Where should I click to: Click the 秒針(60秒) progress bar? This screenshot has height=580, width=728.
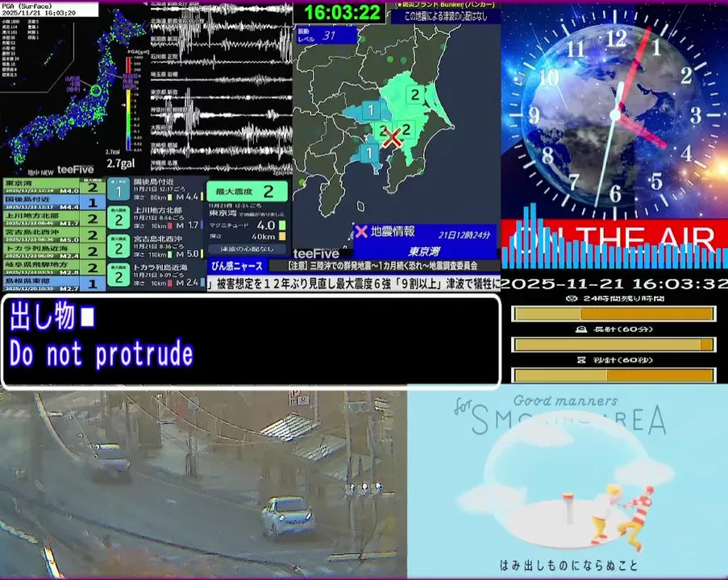[x=614, y=375]
